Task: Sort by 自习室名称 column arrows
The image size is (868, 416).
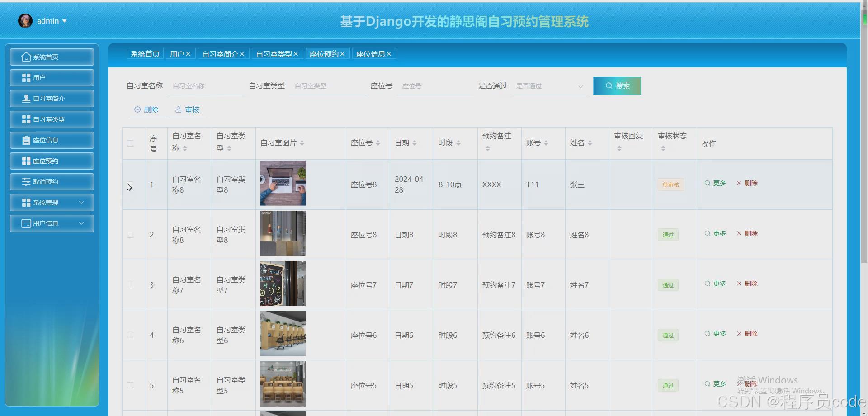Action: click(x=185, y=148)
